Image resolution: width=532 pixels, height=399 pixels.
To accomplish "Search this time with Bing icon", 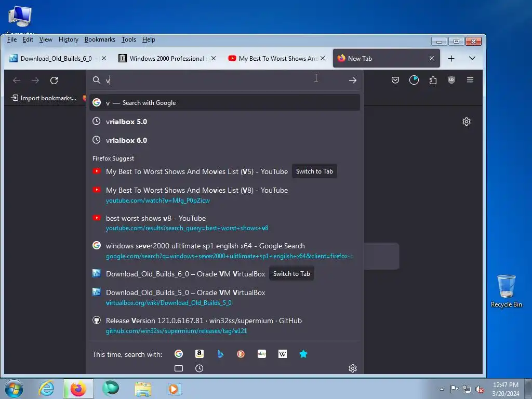I will coord(220,354).
